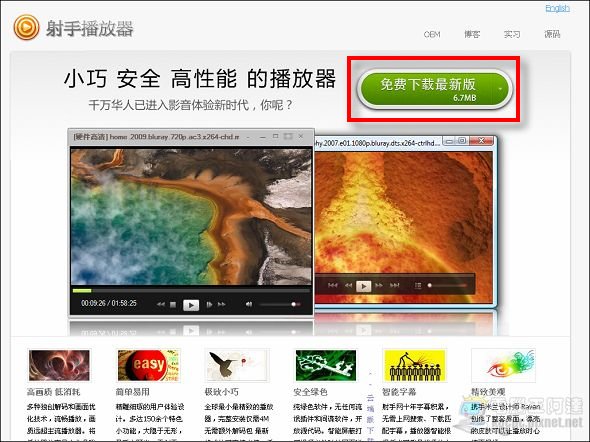
Task: Click the teal hot-spring video in the home.2009 player
Action: pyautogui.click(x=191, y=217)
